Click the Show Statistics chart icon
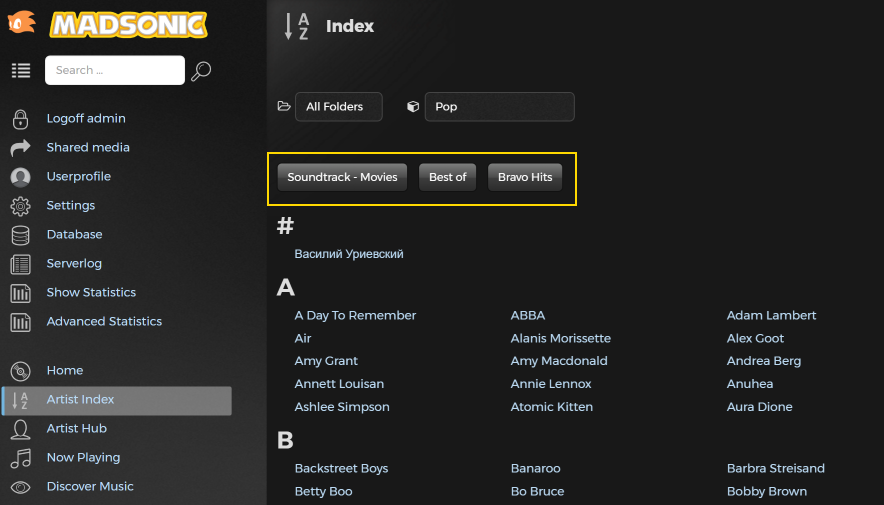Screen dimensions: 884x505 20,293
